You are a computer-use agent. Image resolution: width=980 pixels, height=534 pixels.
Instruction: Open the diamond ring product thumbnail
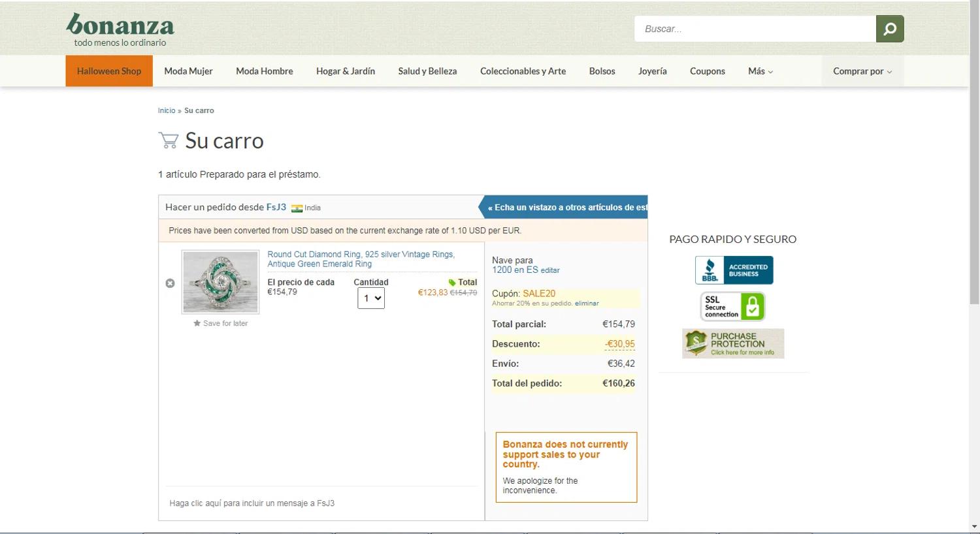pyautogui.click(x=220, y=282)
